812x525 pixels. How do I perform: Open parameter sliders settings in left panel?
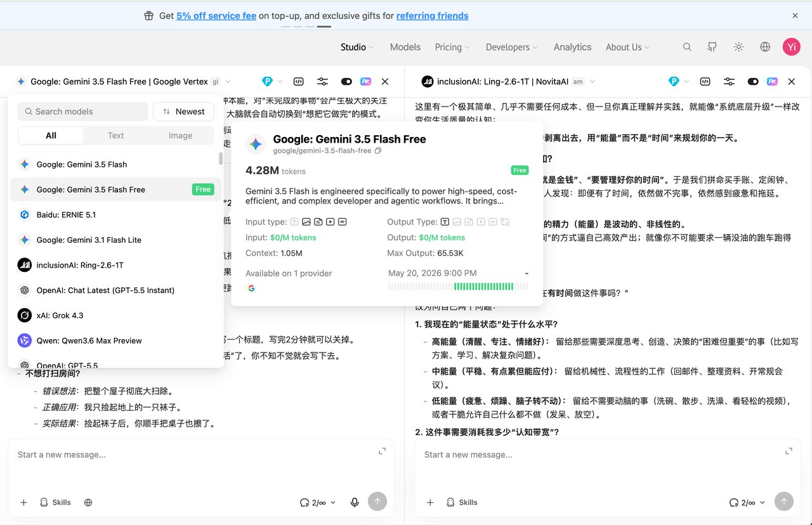322,81
